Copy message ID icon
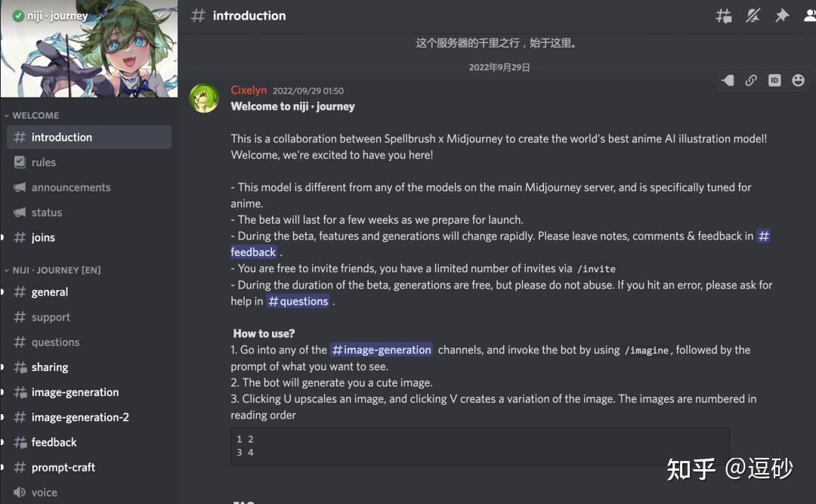Image resolution: width=816 pixels, height=504 pixels. pyautogui.click(x=774, y=80)
